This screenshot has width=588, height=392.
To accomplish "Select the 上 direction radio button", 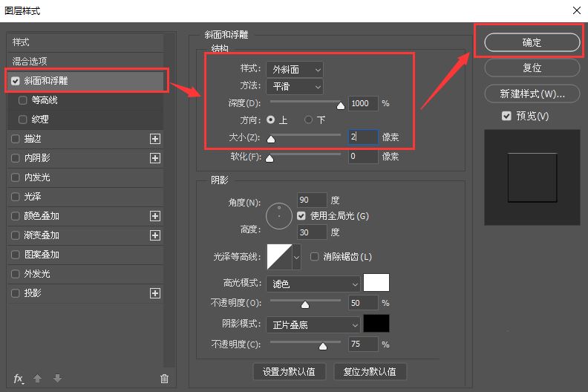I will [270, 120].
